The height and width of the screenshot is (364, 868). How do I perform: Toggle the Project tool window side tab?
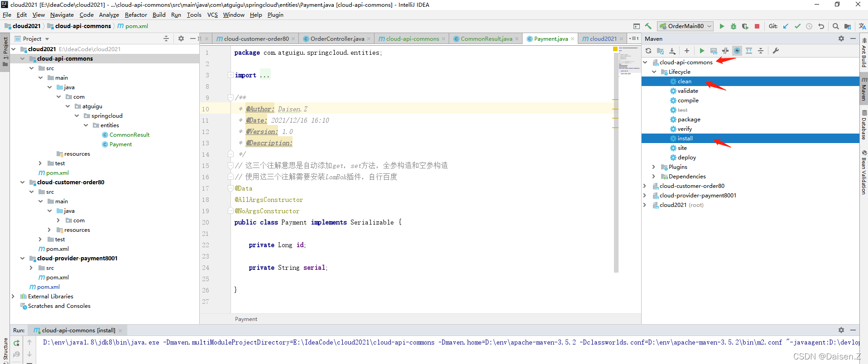pyautogui.click(x=5, y=52)
